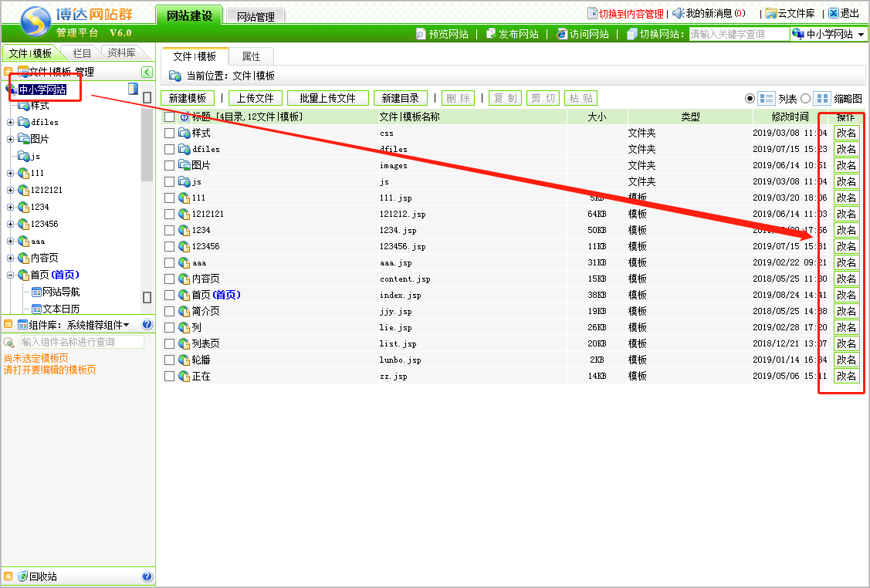Click the index.jsp template file icon
870x588 pixels.
point(184,295)
